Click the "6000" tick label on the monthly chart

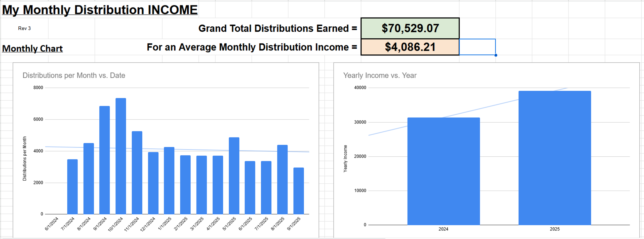click(38, 119)
